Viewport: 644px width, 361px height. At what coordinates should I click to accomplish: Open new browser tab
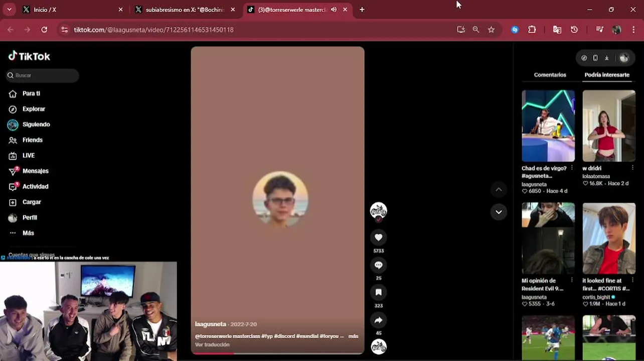tap(362, 10)
